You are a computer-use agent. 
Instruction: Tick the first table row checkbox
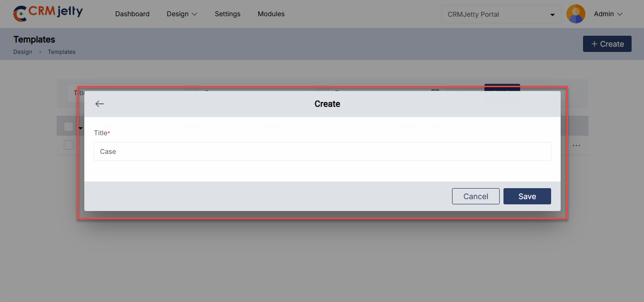pyautogui.click(x=69, y=145)
